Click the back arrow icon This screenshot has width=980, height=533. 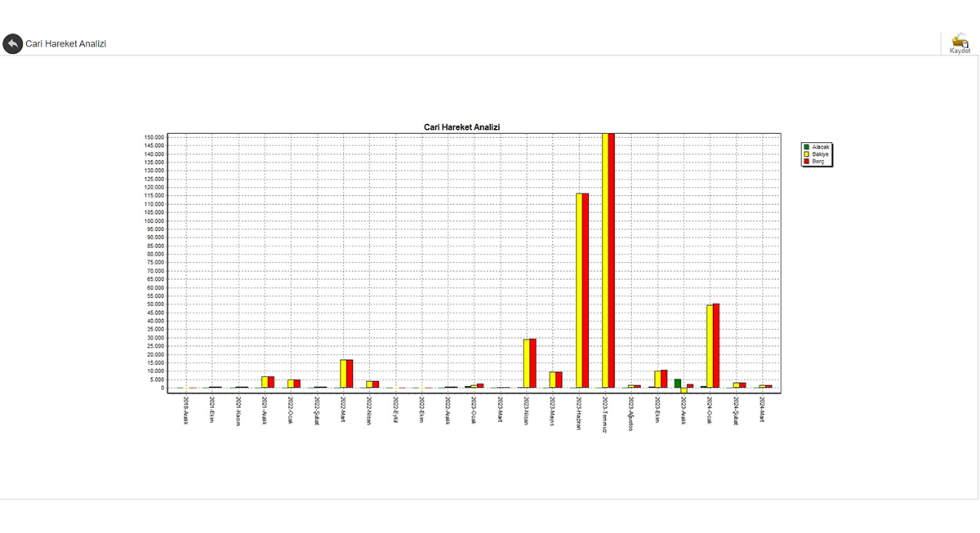(x=12, y=44)
